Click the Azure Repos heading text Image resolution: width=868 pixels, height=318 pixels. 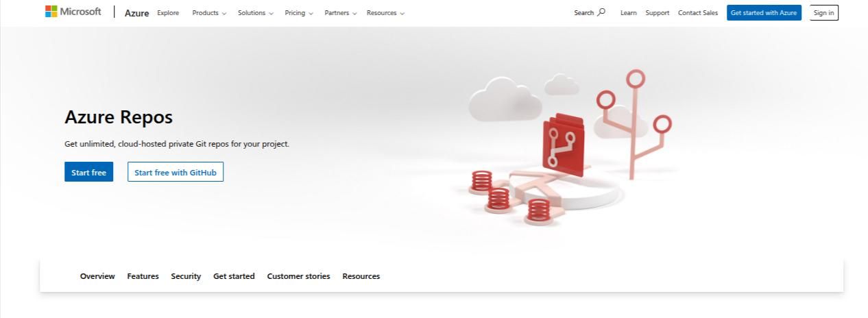pos(119,117)
